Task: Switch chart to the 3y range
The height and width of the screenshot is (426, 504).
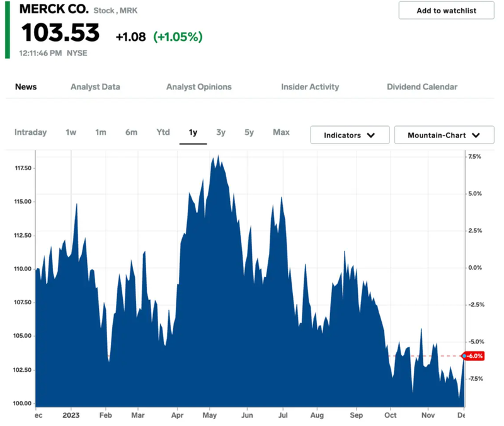Action: [x=221, y=132]
